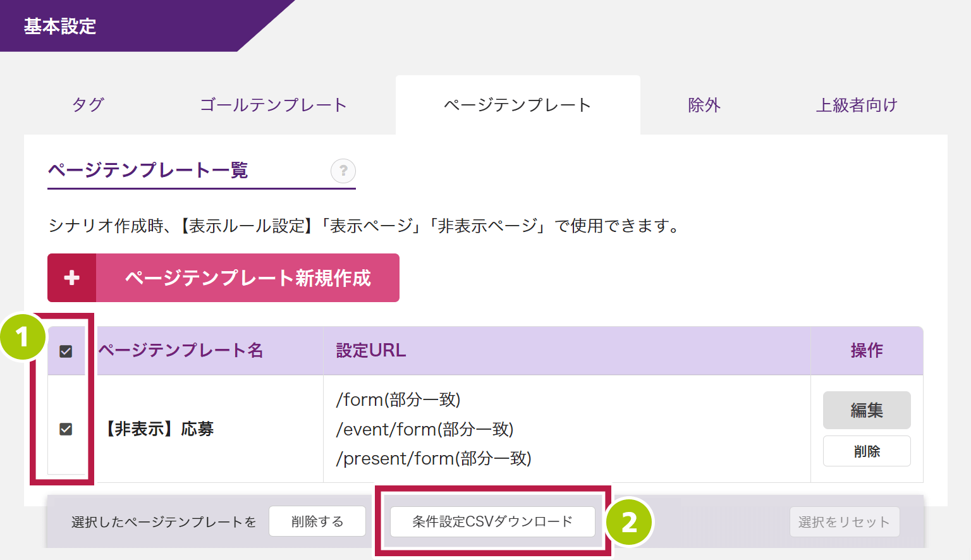Click the 削除 button in 操作 column
The height and width of the screenshot is (560, 971).
[867, 451]
